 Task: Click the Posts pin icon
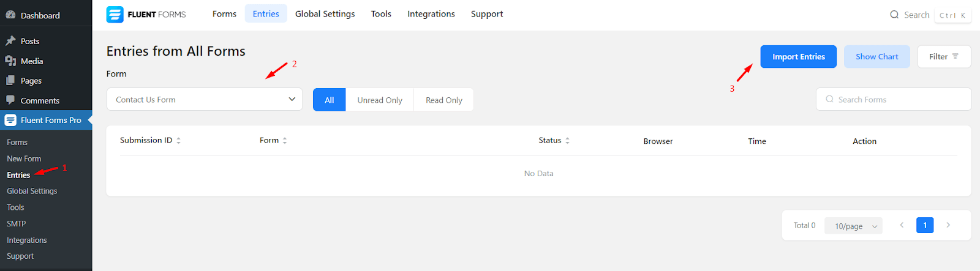pos(10,41)
